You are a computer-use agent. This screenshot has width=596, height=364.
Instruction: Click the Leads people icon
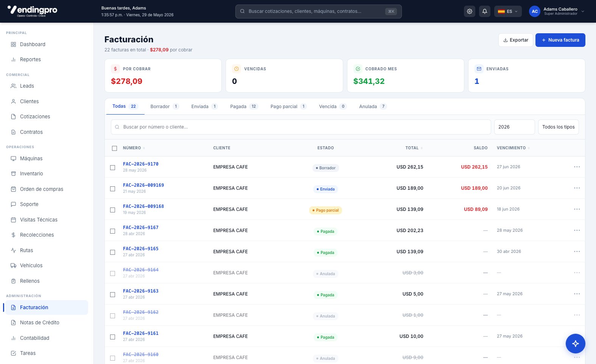(13, 86)
